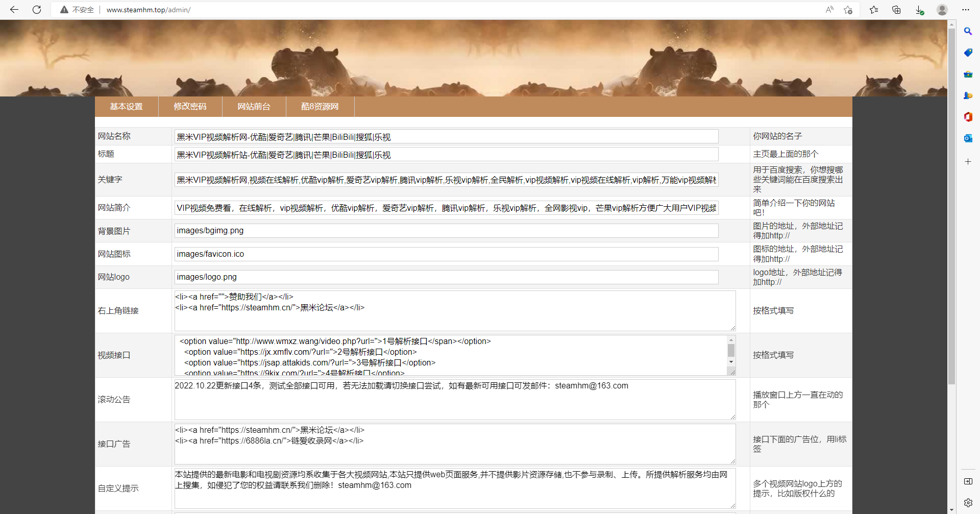This screenshot has height=514, width=980.
Task: Edit the 标题 field
Action: pyautogui.click(x=446, y=155)
